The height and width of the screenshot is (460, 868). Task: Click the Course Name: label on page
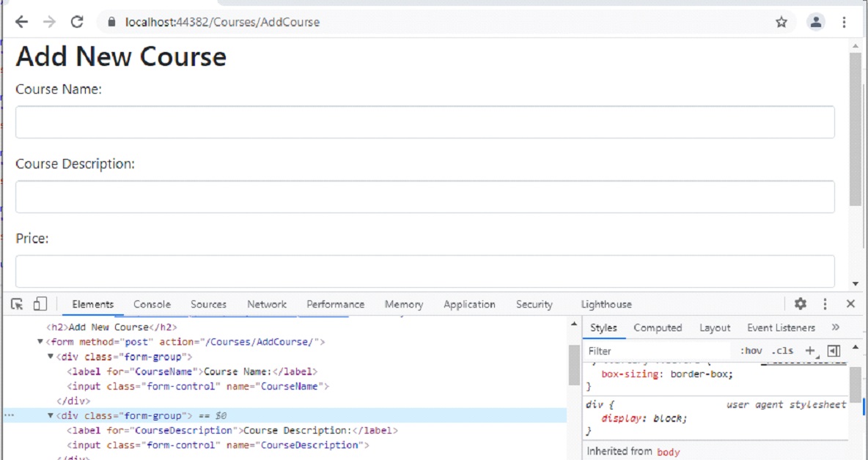click(59, 89)
